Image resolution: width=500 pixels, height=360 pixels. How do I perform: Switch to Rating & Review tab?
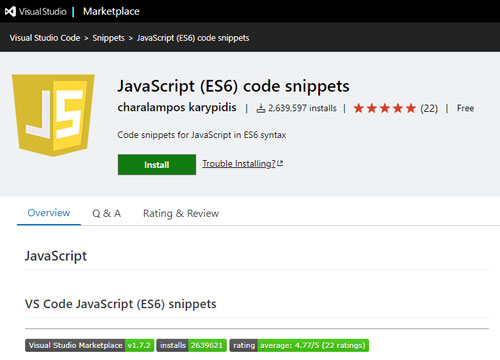(181, 213)
